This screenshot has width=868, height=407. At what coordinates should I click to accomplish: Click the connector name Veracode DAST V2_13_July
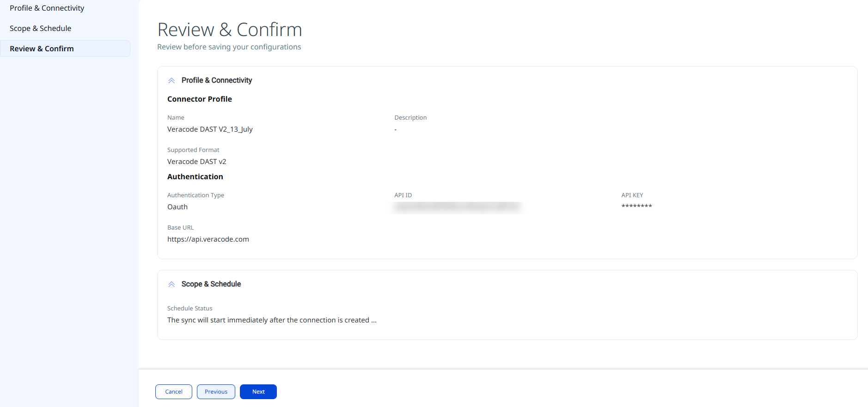(x=210, y=129)
